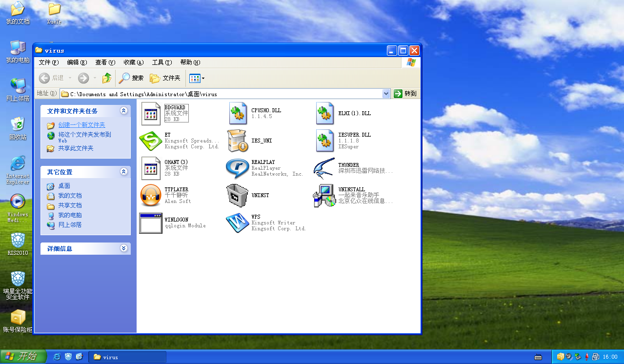Open the 查看(V) menu
624x364 pixels.
105,62
